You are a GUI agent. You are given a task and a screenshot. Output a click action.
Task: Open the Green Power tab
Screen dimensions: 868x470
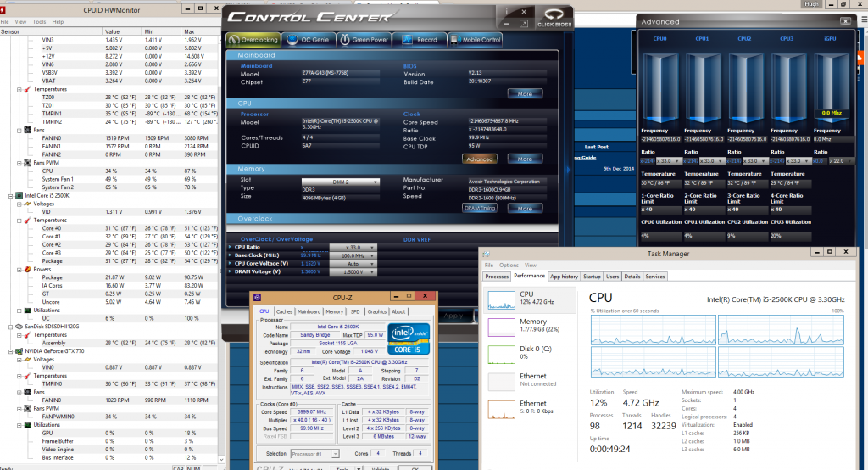click(x=364, y=39)
